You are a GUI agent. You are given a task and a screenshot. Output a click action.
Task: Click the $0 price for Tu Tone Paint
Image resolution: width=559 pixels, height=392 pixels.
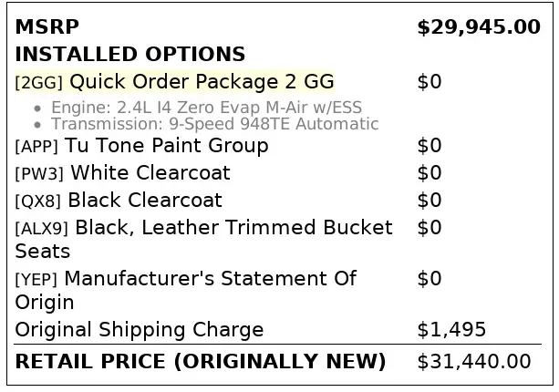click(429, 146)
